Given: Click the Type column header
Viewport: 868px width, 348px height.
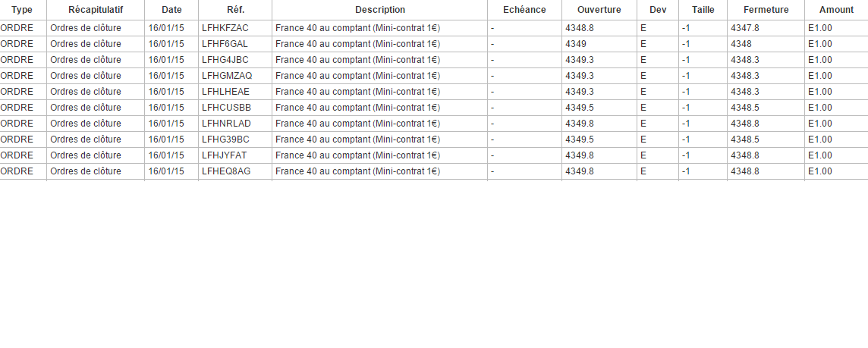Looking at the screenshot, I should [22, 10].
